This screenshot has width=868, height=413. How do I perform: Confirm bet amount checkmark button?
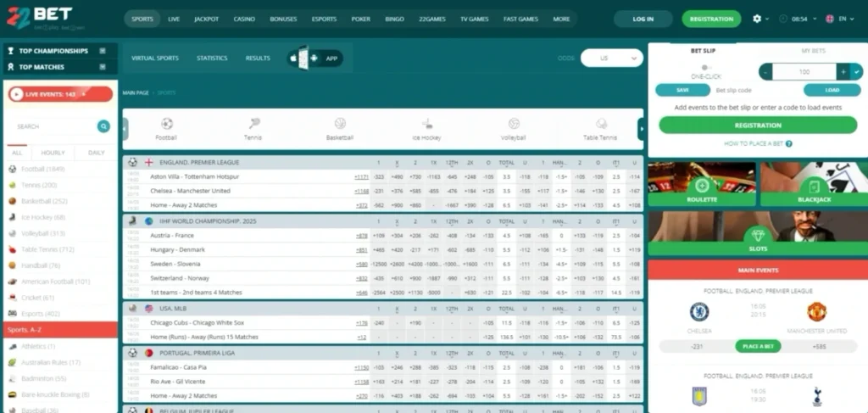click(x=856, y=71)
